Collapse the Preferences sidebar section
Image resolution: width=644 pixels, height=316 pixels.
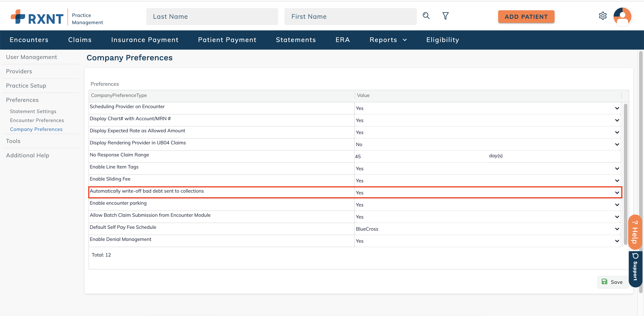[x=22, y=100]
